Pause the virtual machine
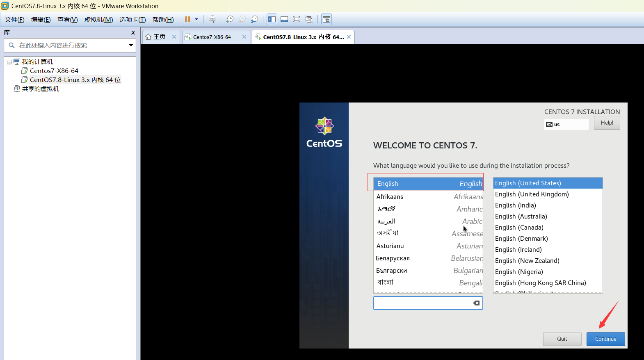644x360 pixels. point(187,19)
